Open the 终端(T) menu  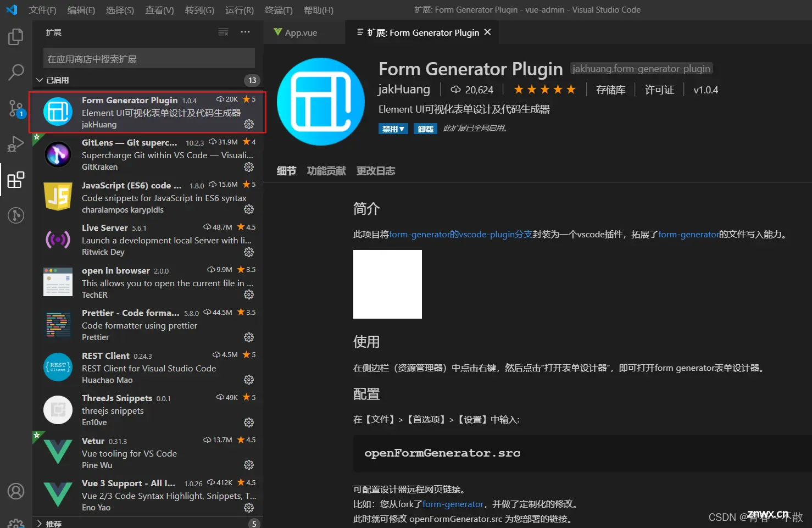(x=279, y=10)
